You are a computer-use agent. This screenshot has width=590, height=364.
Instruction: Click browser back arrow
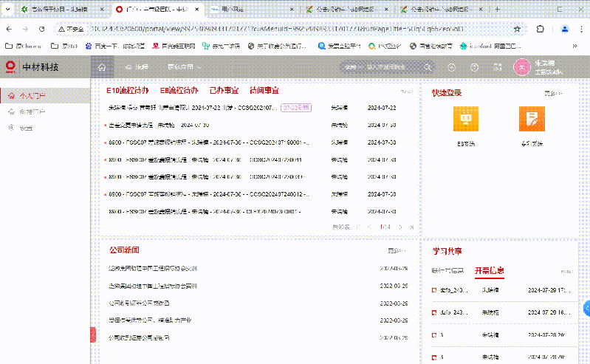pyautogui.click(x=9, y=29)
